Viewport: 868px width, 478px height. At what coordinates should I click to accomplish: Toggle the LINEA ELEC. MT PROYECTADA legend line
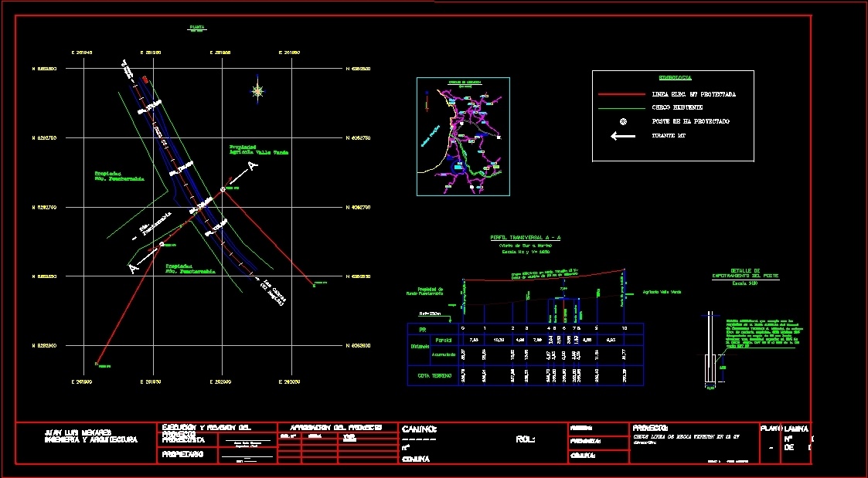click(x=622, y=94)
